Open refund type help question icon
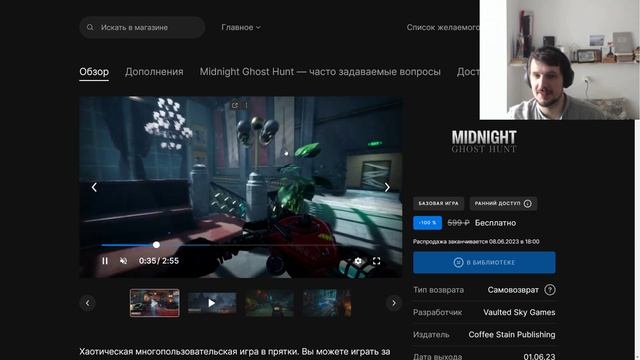 [x=550, y=290]
